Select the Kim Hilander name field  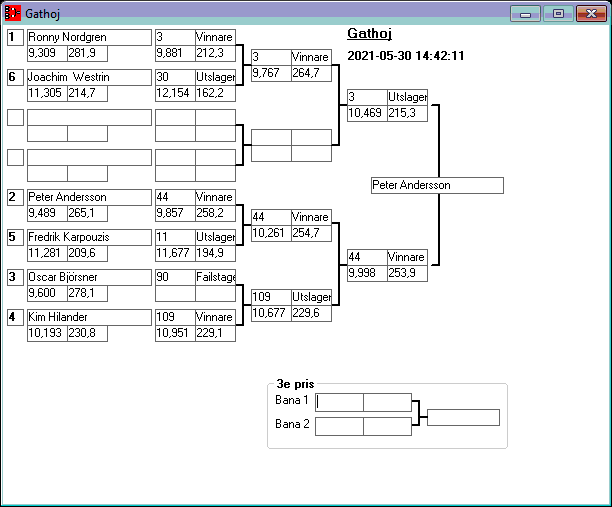click(x=89, y=317)
